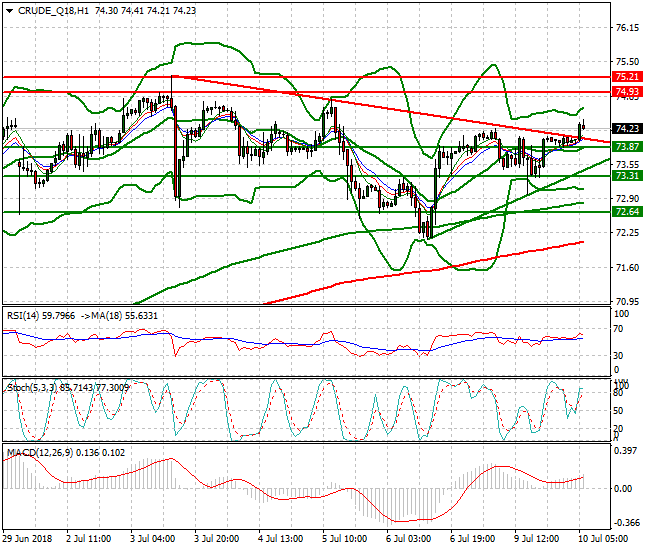Click the chart dropdown triangle beside CRUDE_Q18
This screenshot has width=650, height=550.
pyautogui.click(x=10, y=11)
